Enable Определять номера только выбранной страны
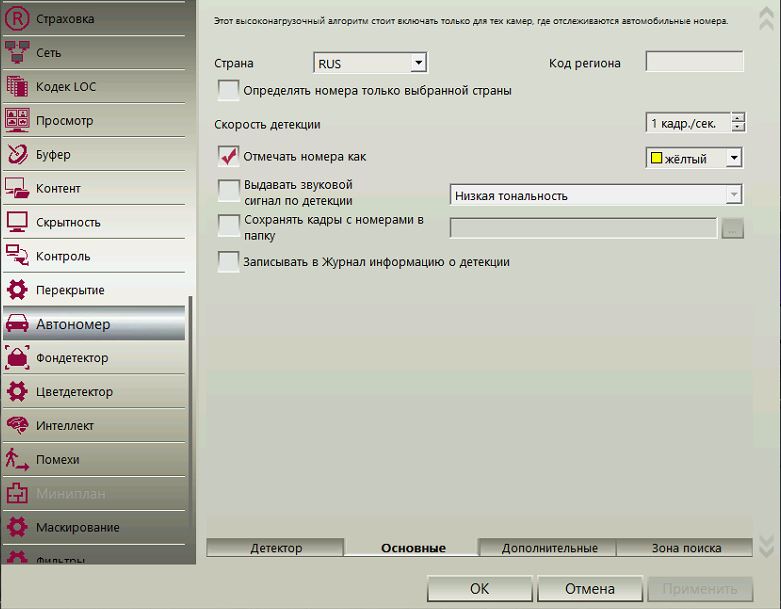The image size is (781, 609). click(229, 91)
